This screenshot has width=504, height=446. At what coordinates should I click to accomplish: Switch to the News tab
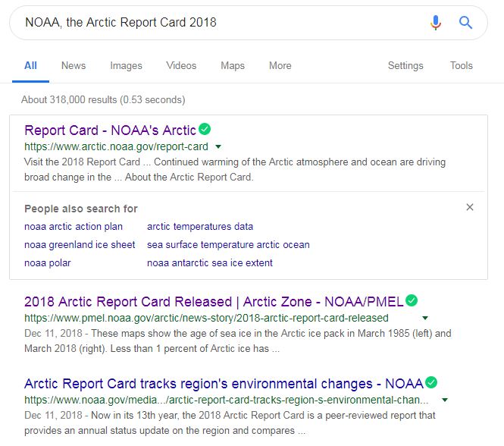74,66
